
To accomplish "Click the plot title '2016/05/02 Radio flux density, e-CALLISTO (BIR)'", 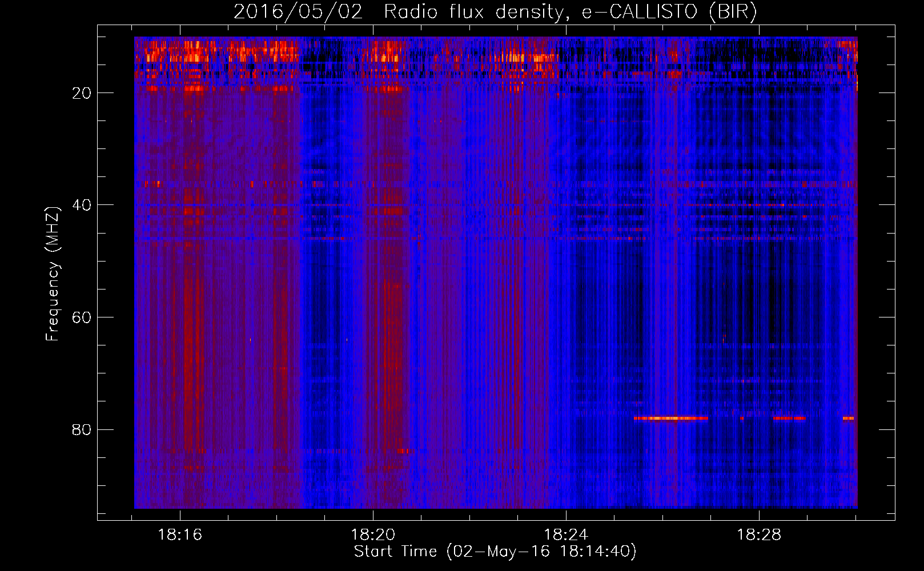I will pos(495,11).
